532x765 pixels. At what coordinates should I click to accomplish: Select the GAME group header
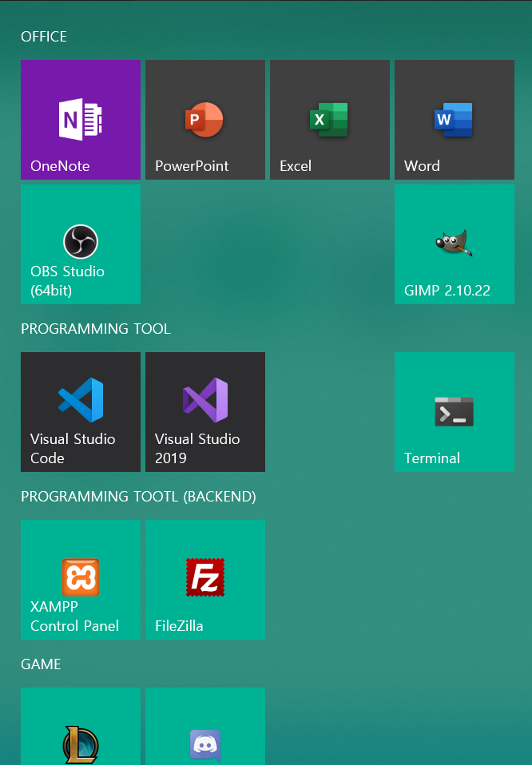(x=41, y=664)
